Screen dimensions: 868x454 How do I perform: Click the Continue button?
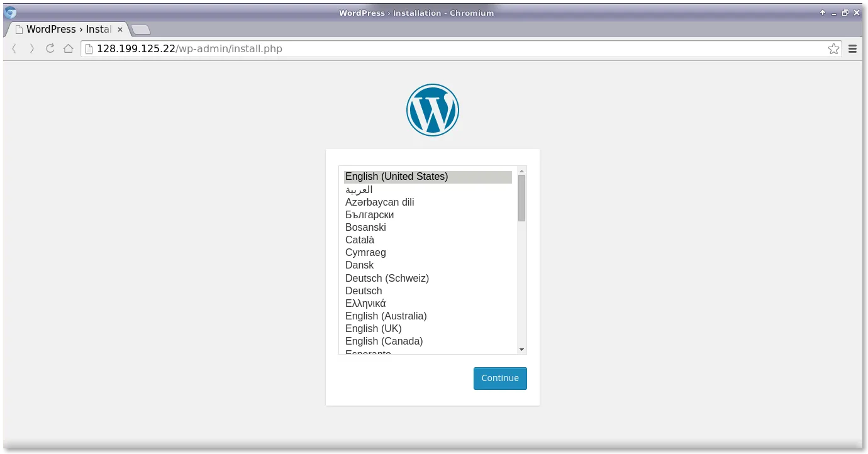point(500,378)
